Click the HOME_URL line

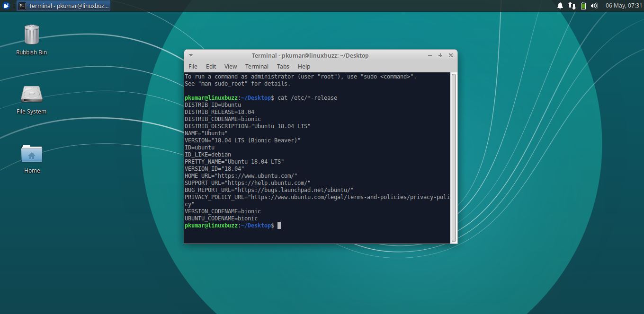point(241,176)
